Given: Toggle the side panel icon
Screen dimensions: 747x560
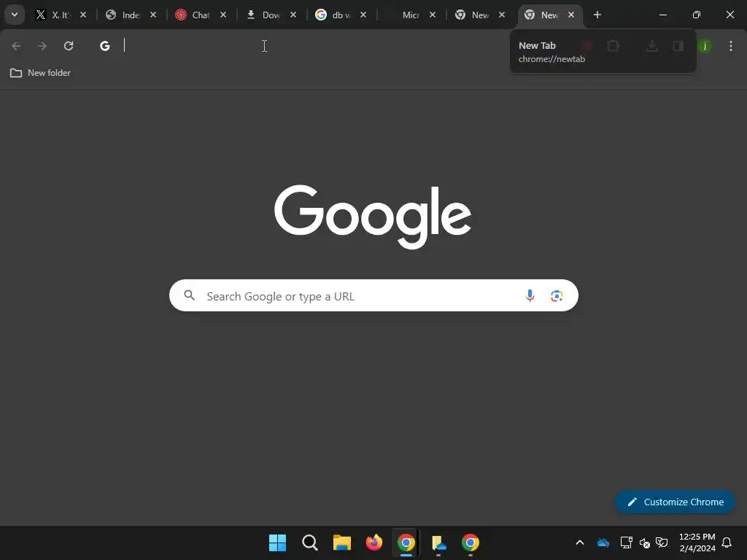Looking at the screenshot, I should pos(678,46).
